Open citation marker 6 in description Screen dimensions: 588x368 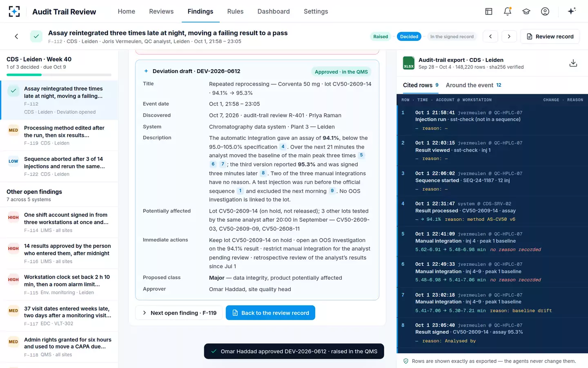pyautogui.click(x=213, y=164)
